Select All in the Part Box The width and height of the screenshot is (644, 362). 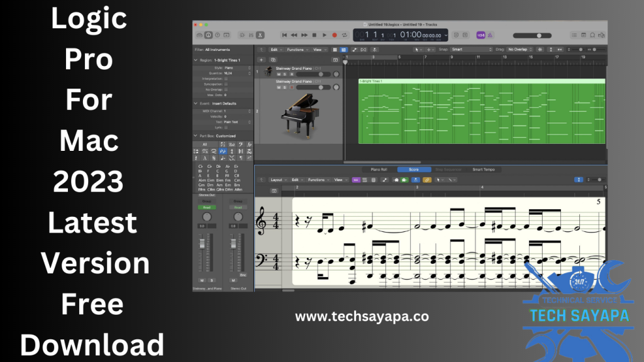204,145
